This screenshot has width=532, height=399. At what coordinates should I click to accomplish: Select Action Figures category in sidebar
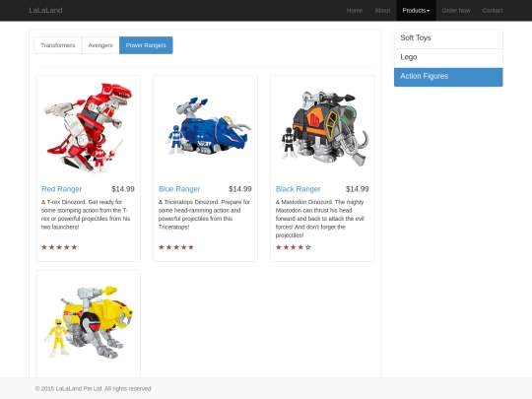pos(448,77)
